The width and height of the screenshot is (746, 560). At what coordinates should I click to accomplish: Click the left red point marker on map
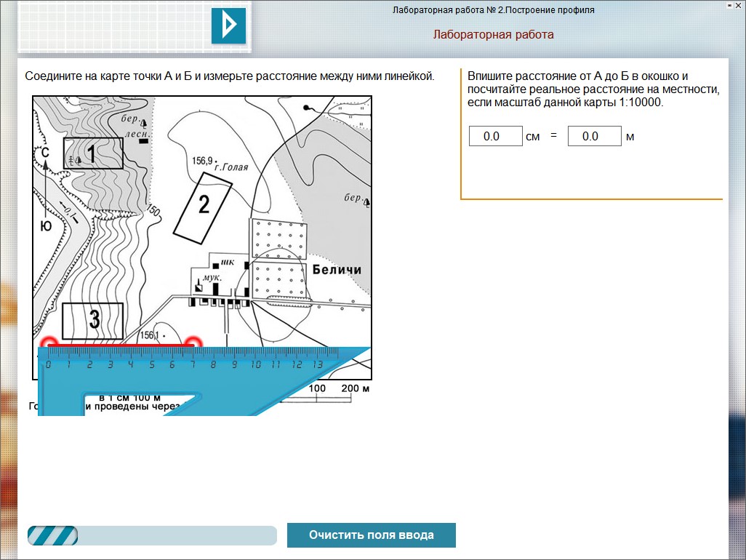(48, 343)
